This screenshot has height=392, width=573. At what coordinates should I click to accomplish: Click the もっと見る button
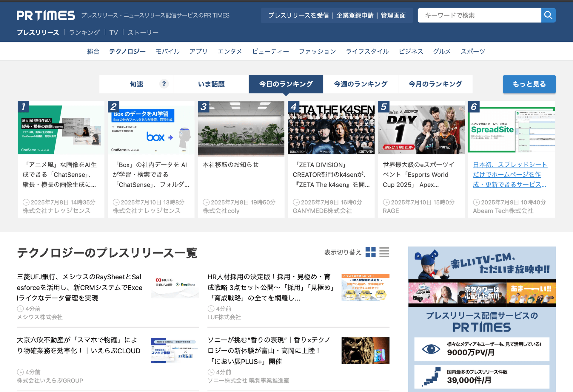click(x=529, y=84)
